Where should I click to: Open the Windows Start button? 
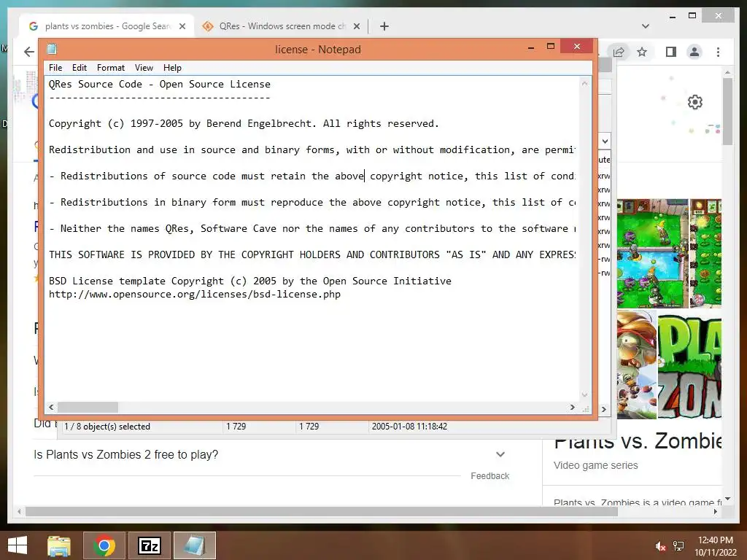tap(18, 545)
